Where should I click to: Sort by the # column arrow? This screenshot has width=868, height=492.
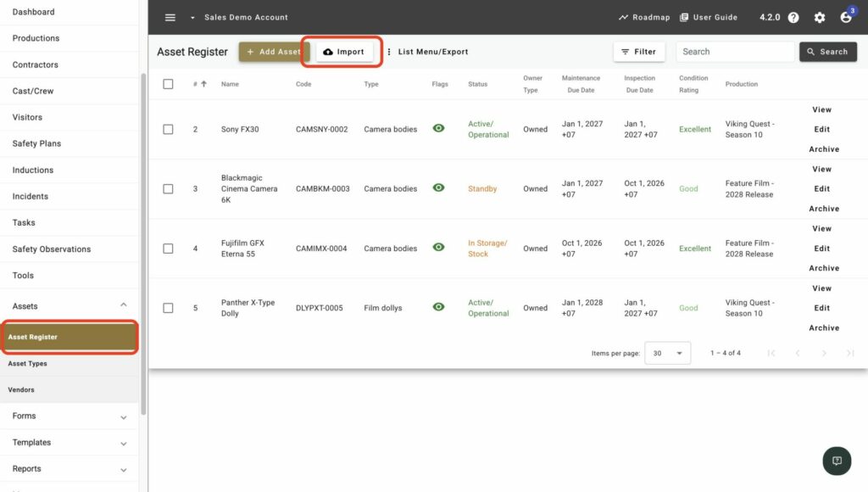(x=203, y=84)
